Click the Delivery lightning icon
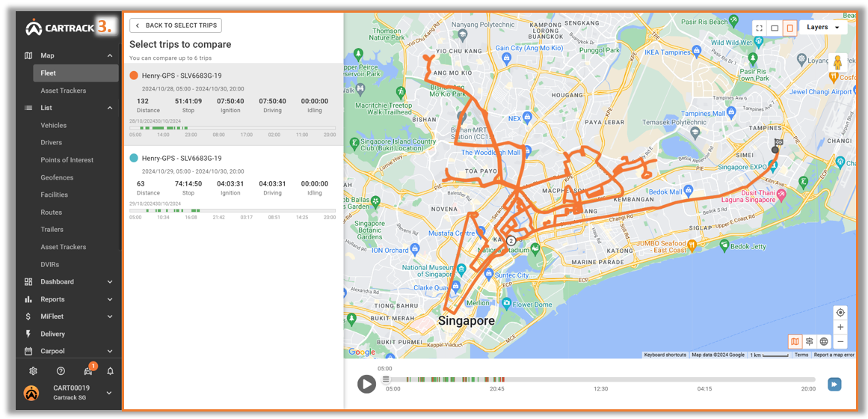This screenshot has height=419, width=868. [28, 334]
